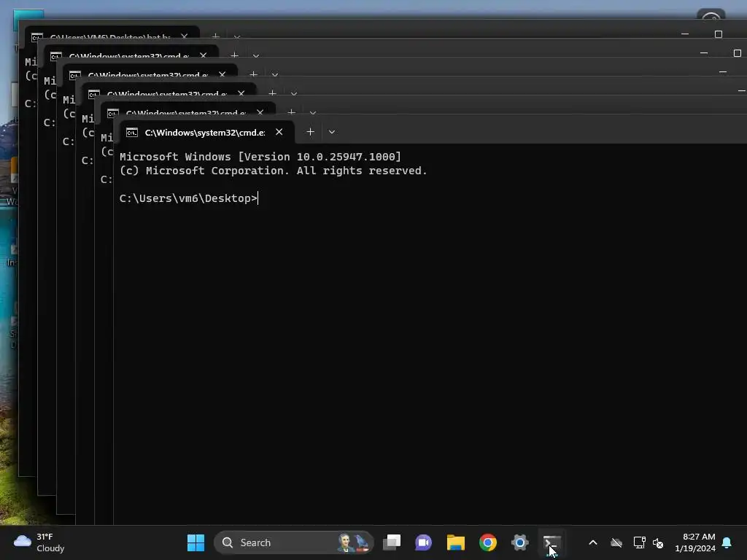Close the front cmd.exe tab
Image resolution: width=747 pixels, height=560 pixels.
click(279, 132)
